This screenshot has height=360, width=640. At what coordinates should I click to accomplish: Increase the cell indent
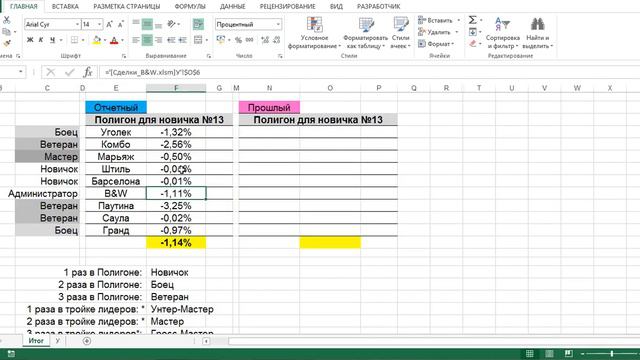[182, 40]
